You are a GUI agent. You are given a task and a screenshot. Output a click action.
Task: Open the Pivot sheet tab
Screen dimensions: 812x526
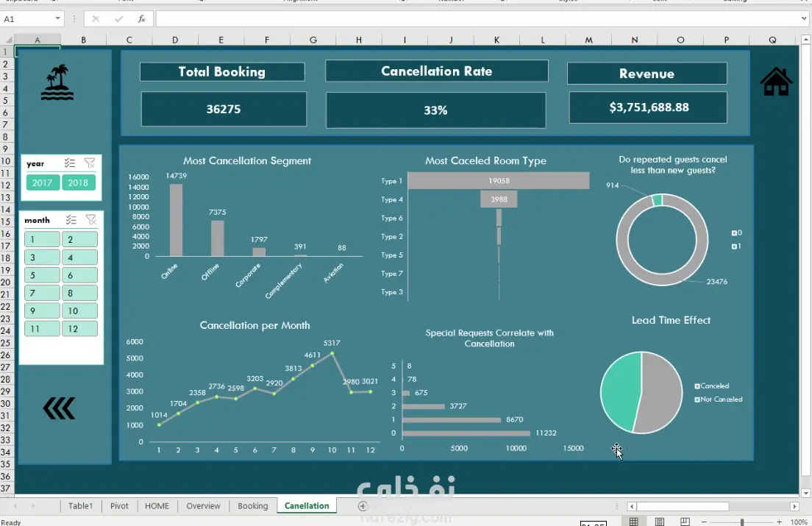119,506
